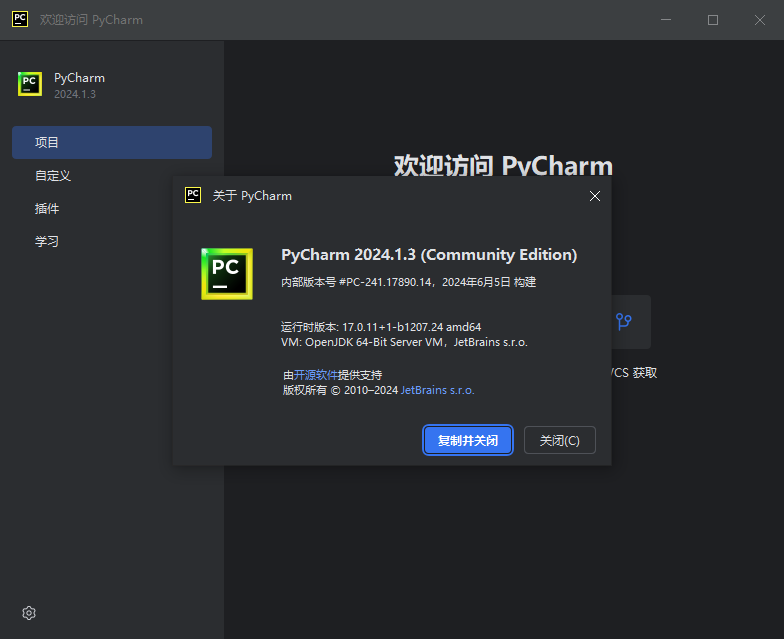Maximize the PyCharm welcome window
The height and width of the screenshot is (639, 784).
(x=713, y=20)
